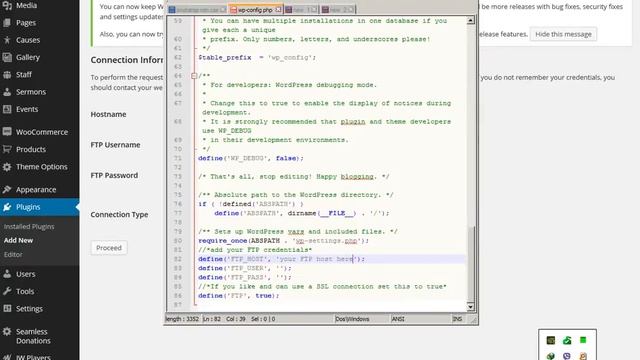Close the 'new 1' editor tab
Image resolution: width=640 pixels, height=360 pixels.
314,9
